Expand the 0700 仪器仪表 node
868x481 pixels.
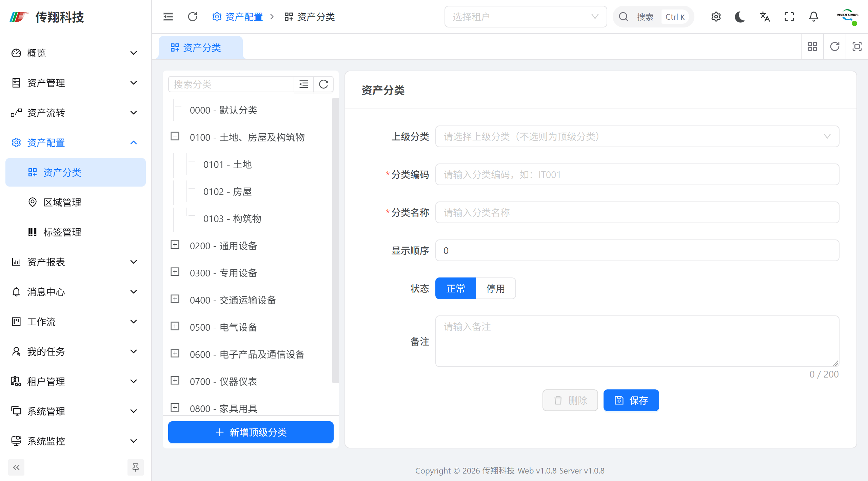point(175,381)
